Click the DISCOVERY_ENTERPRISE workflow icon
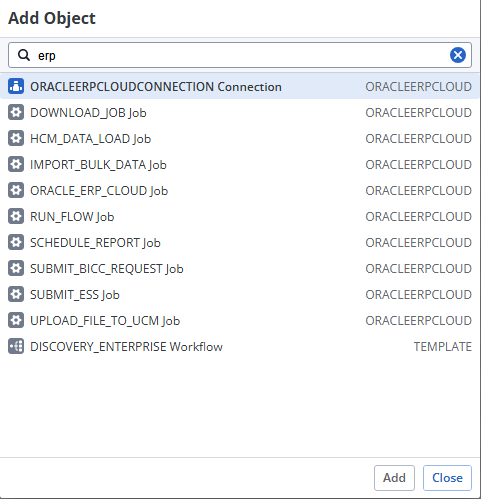 click(x=16, y=346)
